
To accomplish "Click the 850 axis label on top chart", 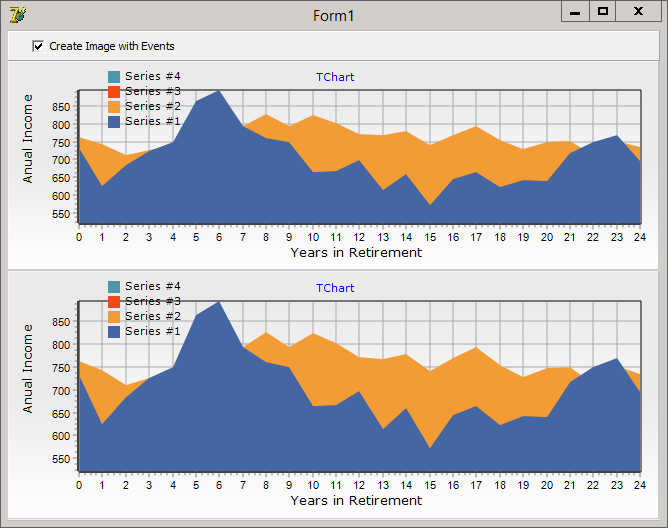I will [61, 107].
